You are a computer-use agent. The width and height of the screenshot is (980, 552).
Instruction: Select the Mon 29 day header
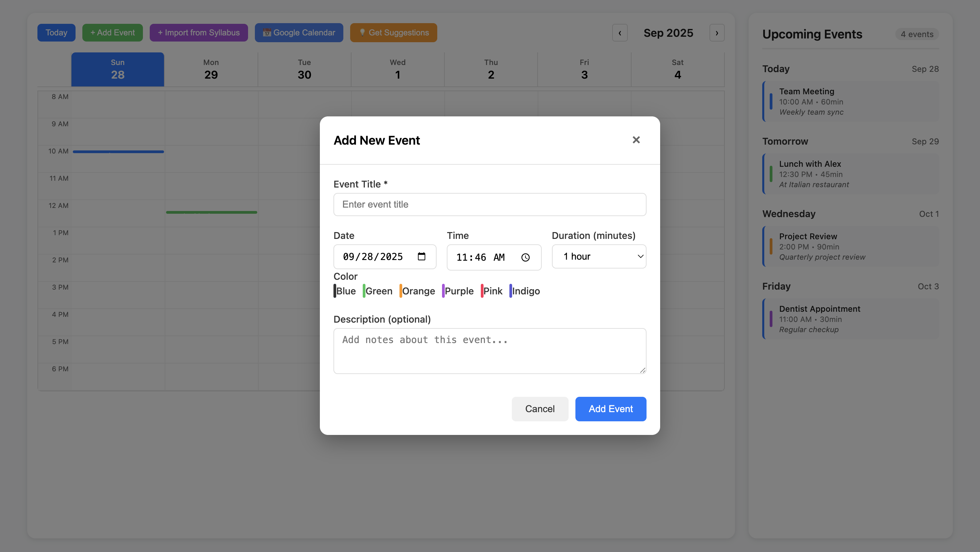(211, 69)
